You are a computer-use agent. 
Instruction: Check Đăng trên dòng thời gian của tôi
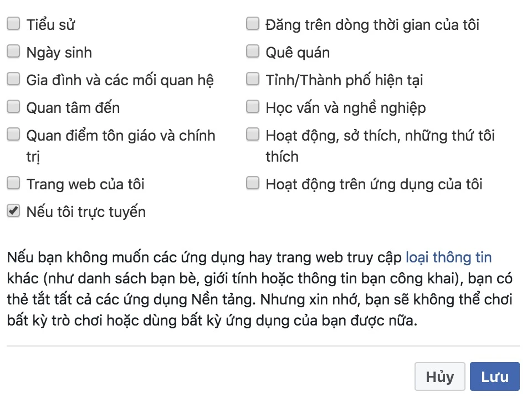point(253,24)
